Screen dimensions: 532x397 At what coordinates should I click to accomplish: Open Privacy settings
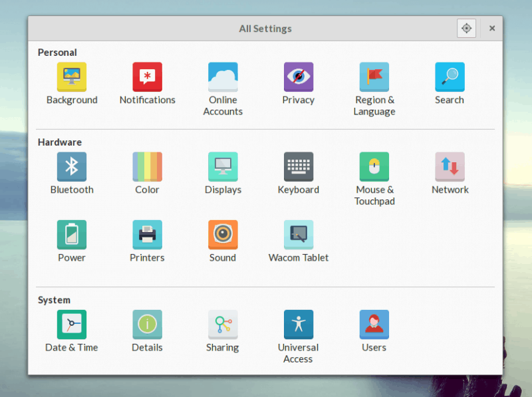pos(298,77)
